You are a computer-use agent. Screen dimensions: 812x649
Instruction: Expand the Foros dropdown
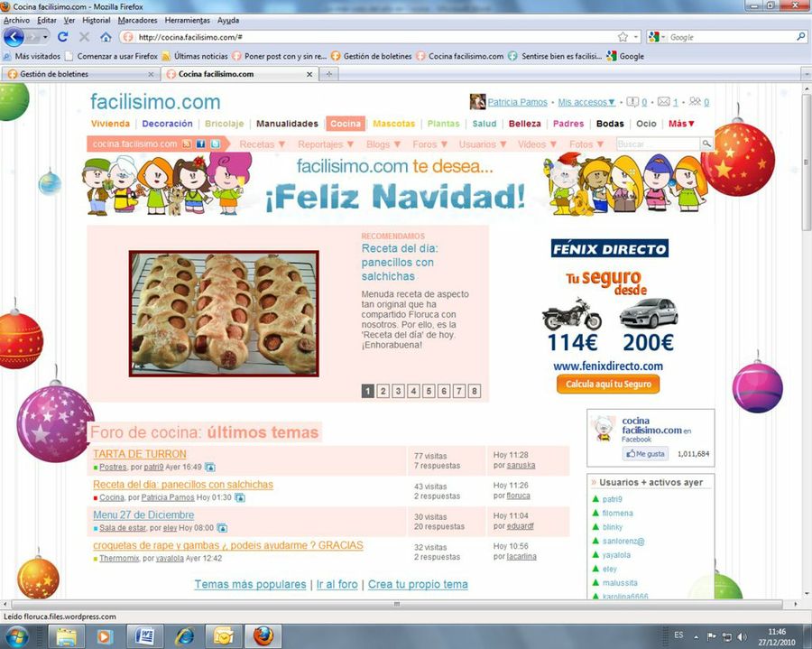click(x=429, y=144)
